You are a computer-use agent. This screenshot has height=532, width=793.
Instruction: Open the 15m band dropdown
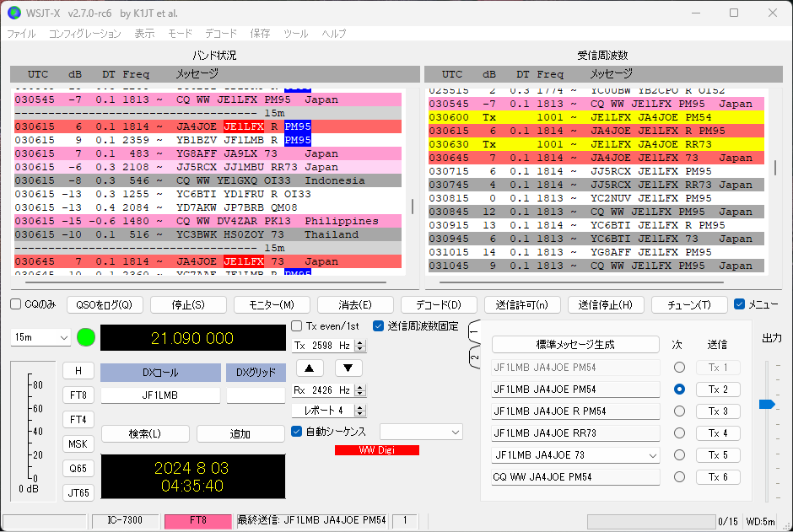coord(40,337)
